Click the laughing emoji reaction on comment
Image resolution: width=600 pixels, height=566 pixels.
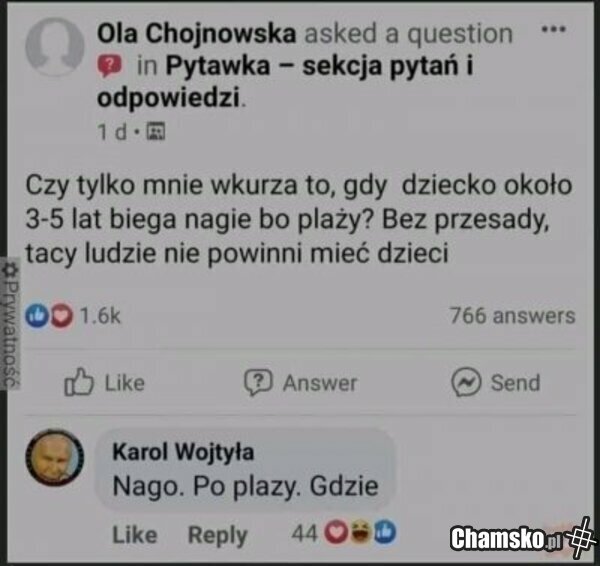click(360, 532)
